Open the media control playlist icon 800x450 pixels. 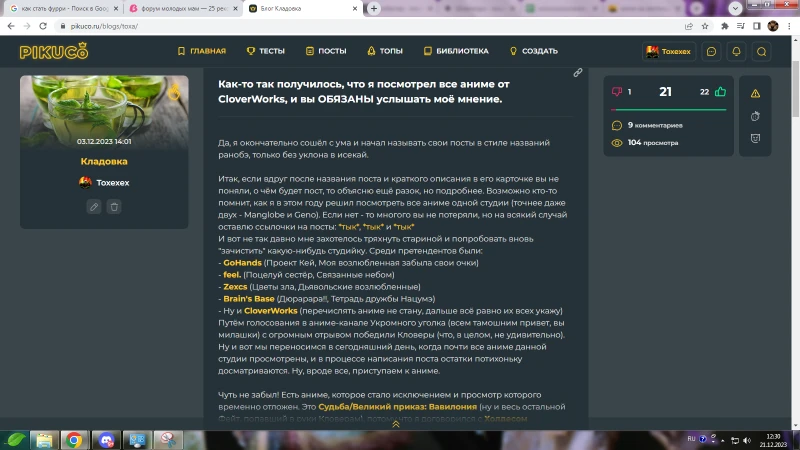[741, 26]
